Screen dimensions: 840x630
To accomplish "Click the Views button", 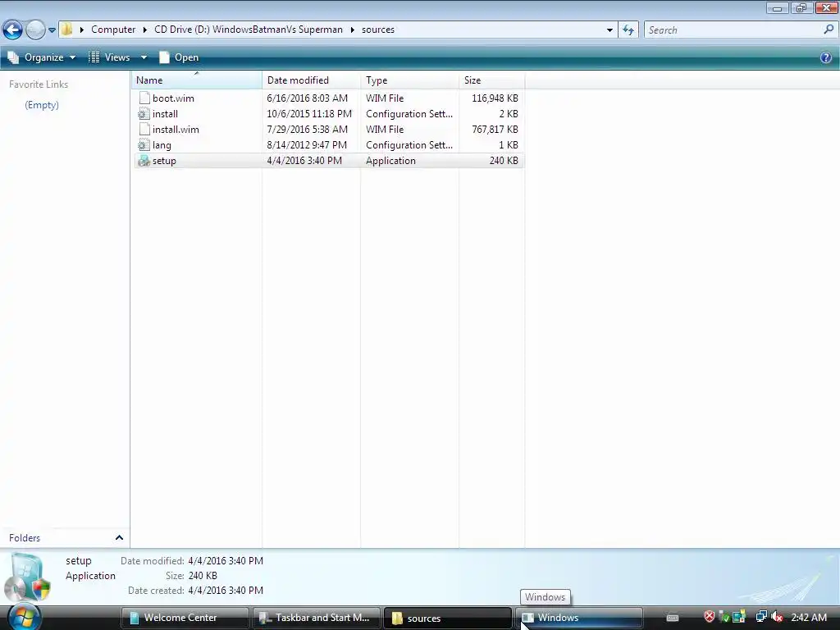I will tap(109, 57).
